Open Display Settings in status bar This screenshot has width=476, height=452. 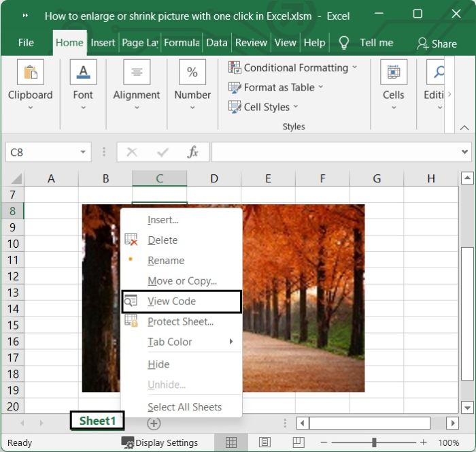pos(160,442)
